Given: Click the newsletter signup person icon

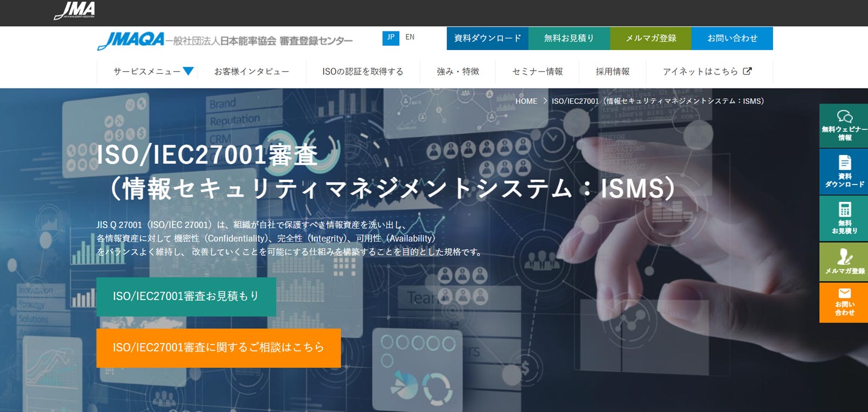Looking at the screenshot, I should tap(845, 256).
